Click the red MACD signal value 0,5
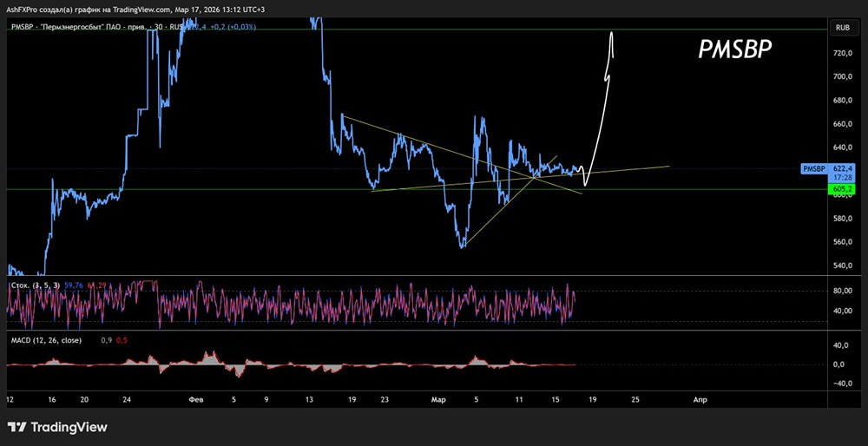868x446 pixels. tap(122, 340)
